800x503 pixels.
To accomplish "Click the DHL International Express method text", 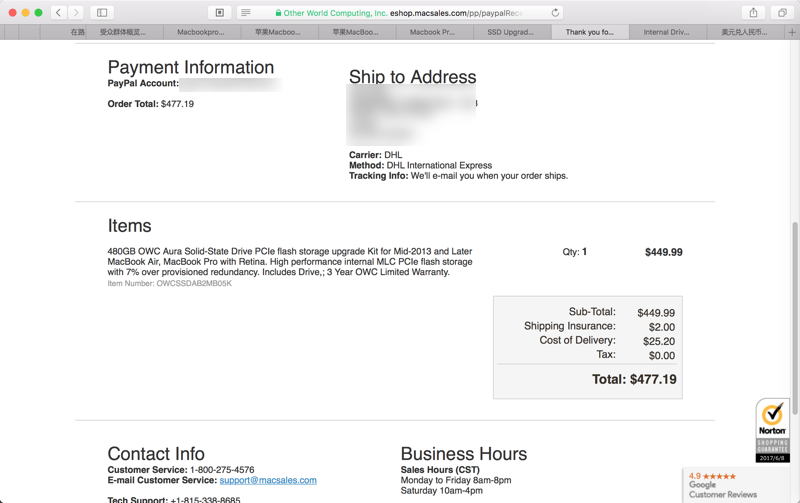I will click(x=439, y=165).
